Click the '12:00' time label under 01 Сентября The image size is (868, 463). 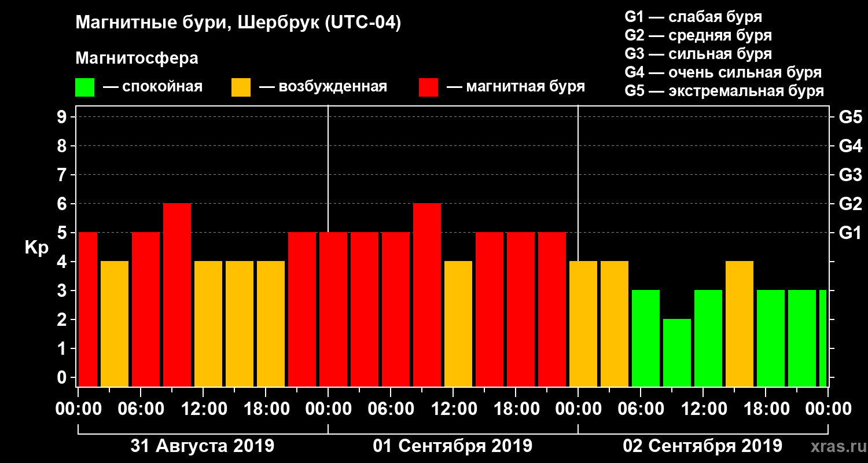[x=453, y=409]
